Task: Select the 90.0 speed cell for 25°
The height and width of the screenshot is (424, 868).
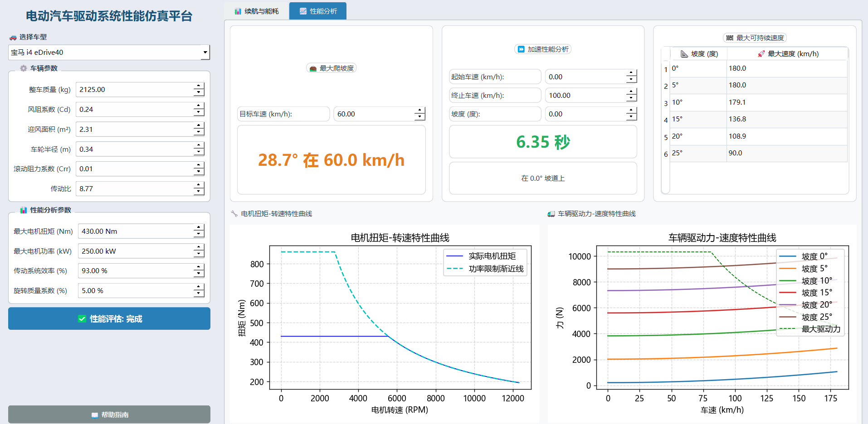Action: [787, 154]
